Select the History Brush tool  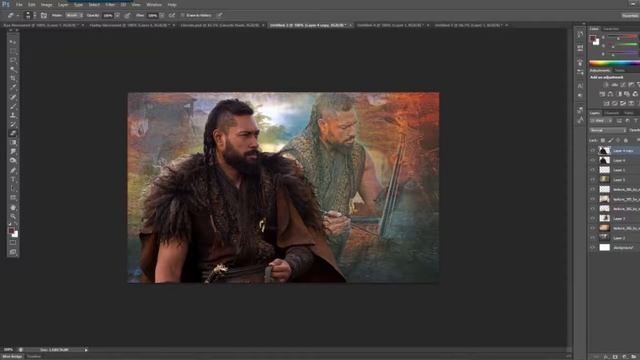point(13,124)
